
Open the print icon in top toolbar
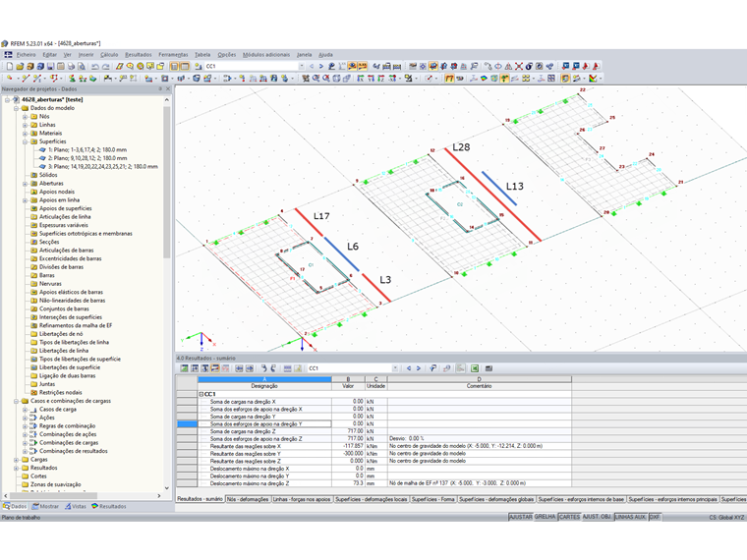(x=72, y=66)
